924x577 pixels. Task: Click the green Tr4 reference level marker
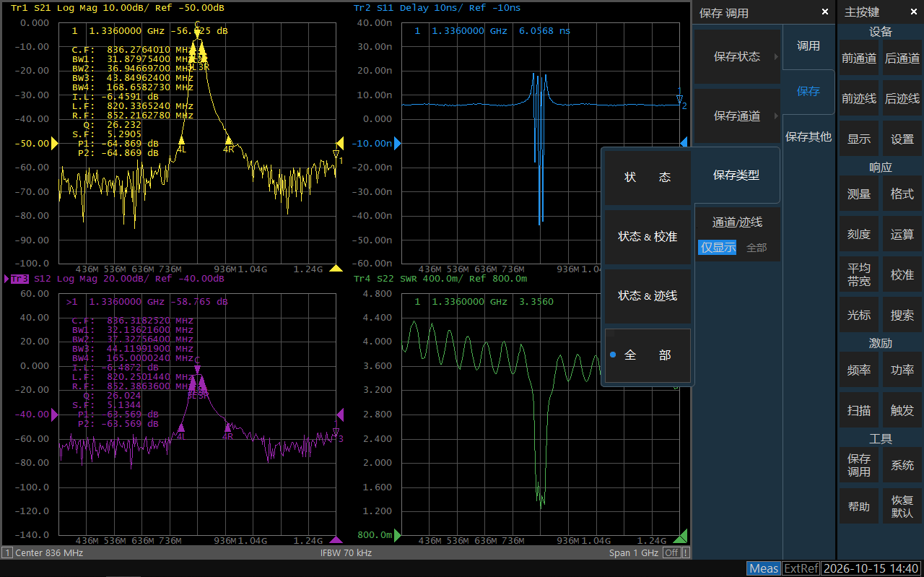point(397,535)
